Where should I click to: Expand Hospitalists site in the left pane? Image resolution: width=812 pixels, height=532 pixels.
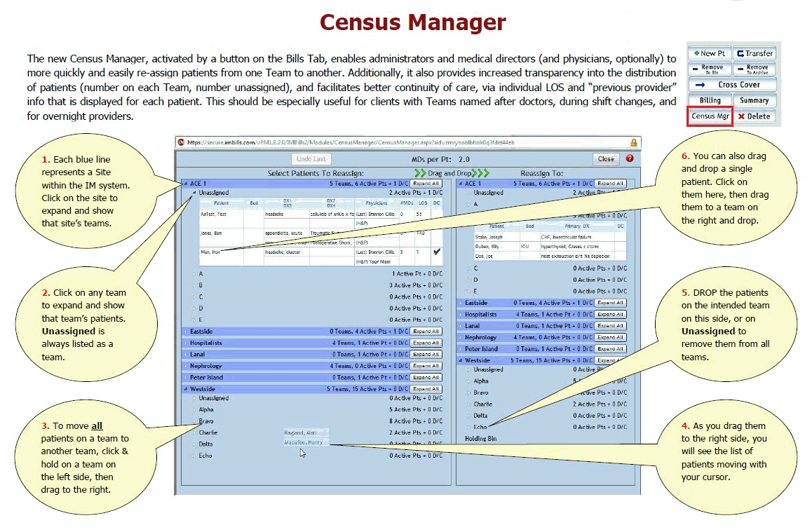[186, 343]
